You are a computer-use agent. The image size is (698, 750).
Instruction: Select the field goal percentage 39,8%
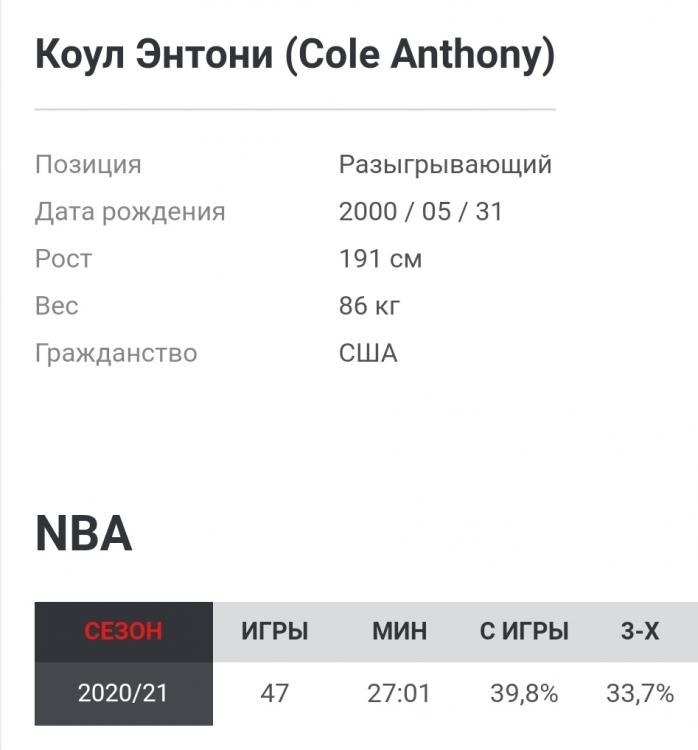[x=524, y=693]
